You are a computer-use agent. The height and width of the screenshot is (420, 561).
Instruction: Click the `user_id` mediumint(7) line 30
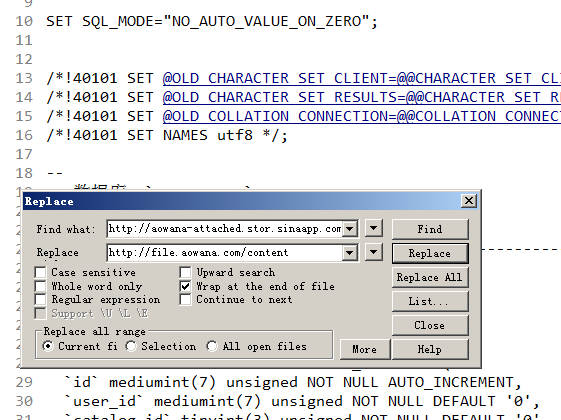[x=301, y=401]
